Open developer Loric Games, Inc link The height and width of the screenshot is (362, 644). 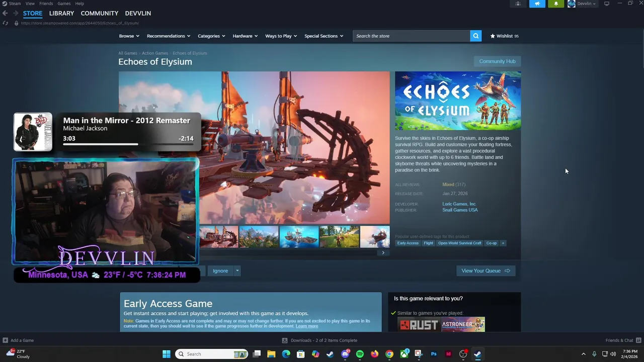pos(459,204)
